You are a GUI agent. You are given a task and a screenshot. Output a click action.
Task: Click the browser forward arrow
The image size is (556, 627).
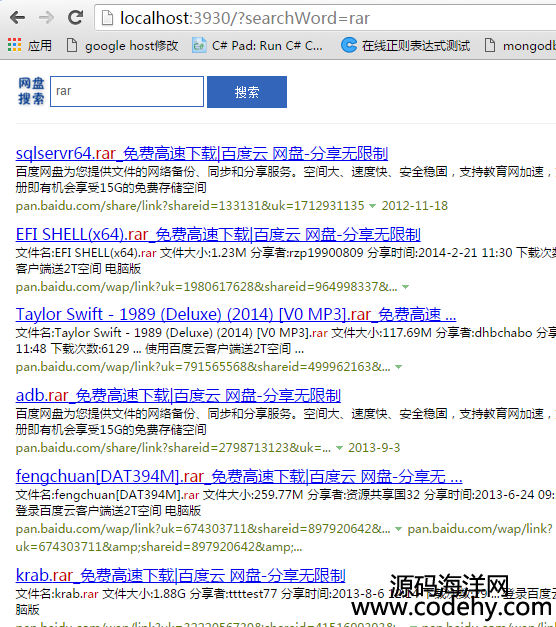tap(46, 18)
